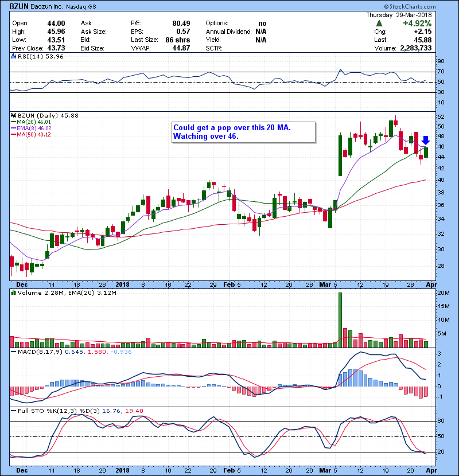Click the Last price 45.88 in header
Screen dimensions: 459x476
pyautogui.click(x=423, y=40)
